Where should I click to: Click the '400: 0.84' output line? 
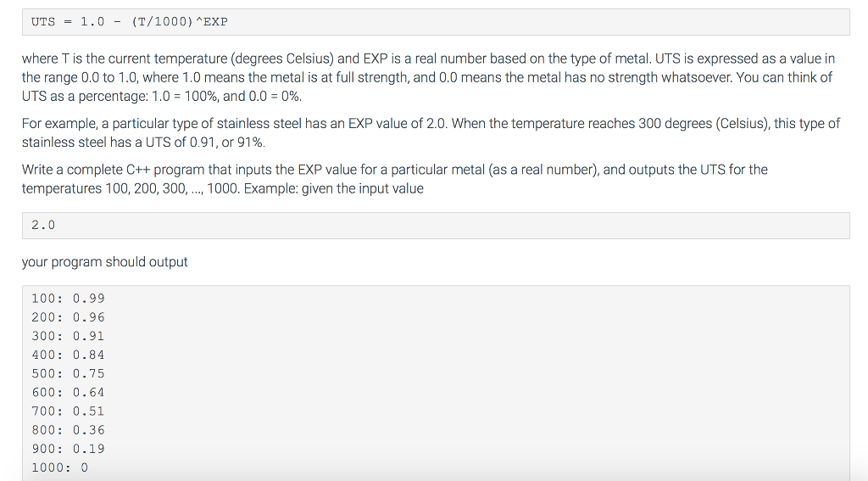click(68, 355)
